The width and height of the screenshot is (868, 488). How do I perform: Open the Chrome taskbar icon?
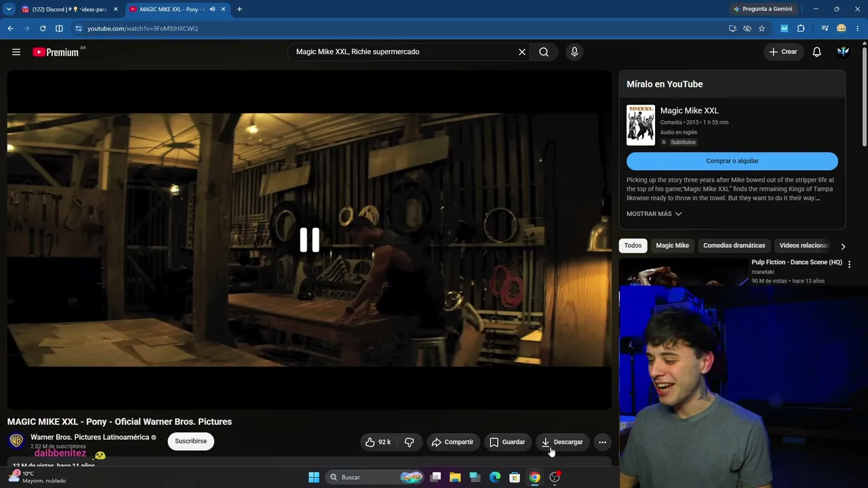535,477
